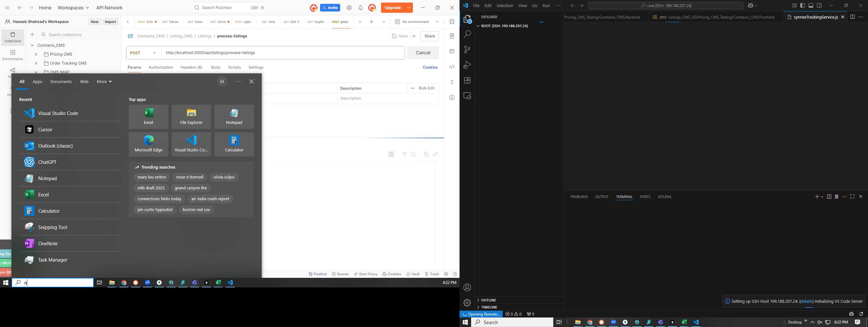This screenshot has height=327, width=868.
Task: Switch to the Authorization tab in Postman
Action: coord(161,67)
